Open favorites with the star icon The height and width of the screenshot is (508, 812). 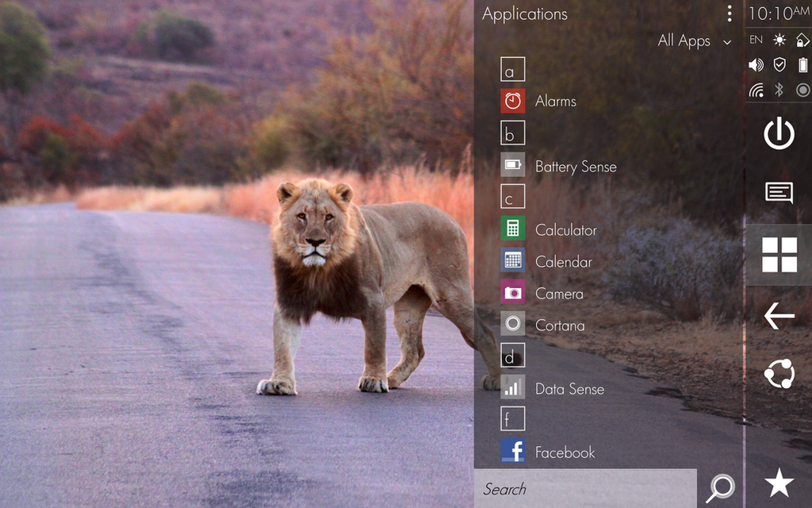(x=779, y=483)
